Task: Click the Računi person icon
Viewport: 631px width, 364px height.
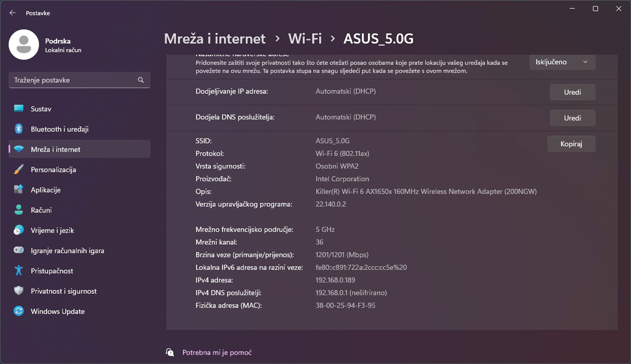Action: (19, 210)
